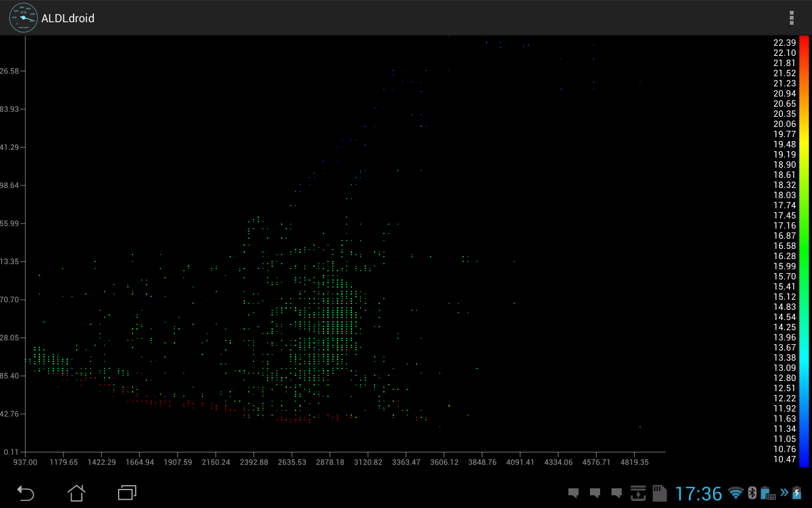Tap the SD card notification icon
This screenshot has width=812, height=508.
(x=659, y=493)
